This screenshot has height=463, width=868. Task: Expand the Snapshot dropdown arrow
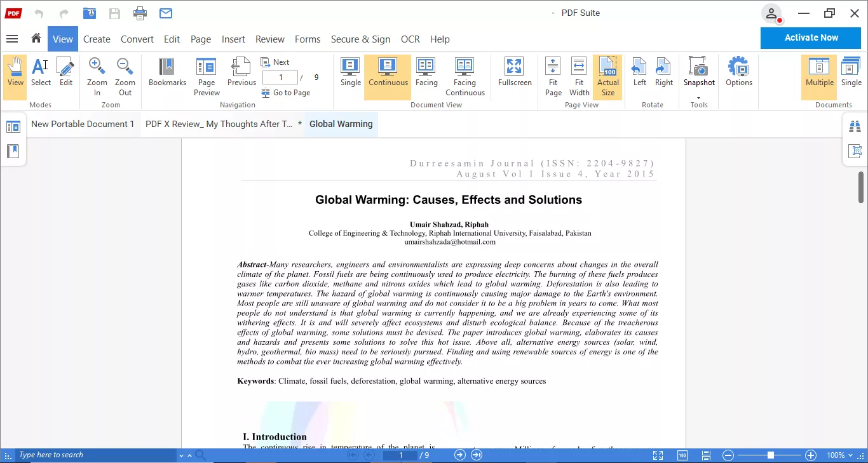point(699,97)
